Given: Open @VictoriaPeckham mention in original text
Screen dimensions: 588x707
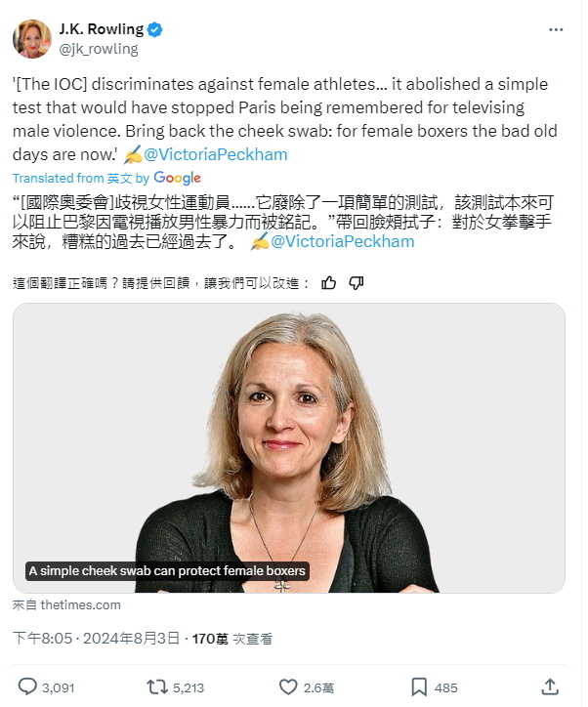Looking at the screenshot, I should pyautogui.click(x=216, y=154).
